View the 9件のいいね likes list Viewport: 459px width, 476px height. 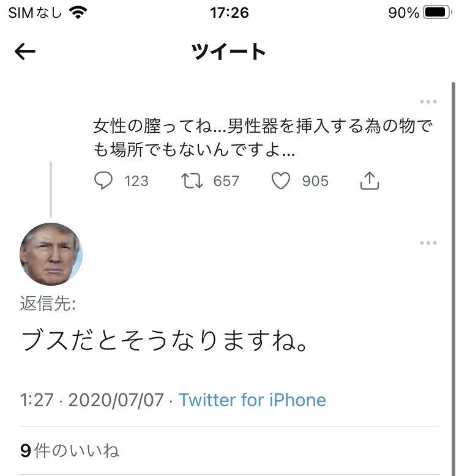pyautogui.click(x=69, y=451)
